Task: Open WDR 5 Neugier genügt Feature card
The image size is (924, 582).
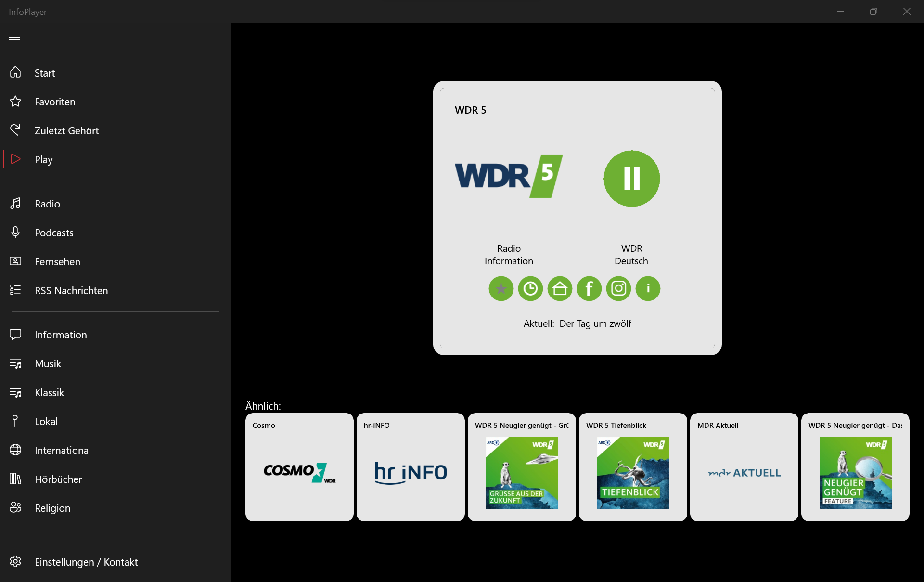Action: click(855, 467)
